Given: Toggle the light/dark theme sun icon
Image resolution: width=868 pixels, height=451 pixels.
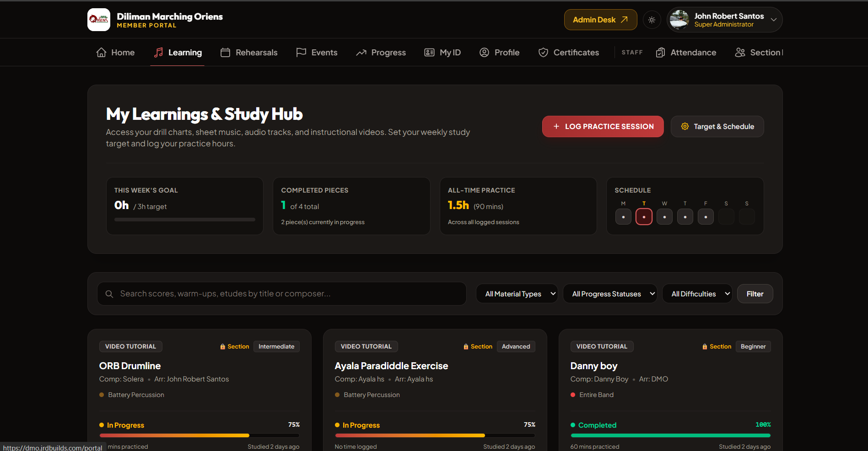Looking at the screenshot, I should coord(652,20).
